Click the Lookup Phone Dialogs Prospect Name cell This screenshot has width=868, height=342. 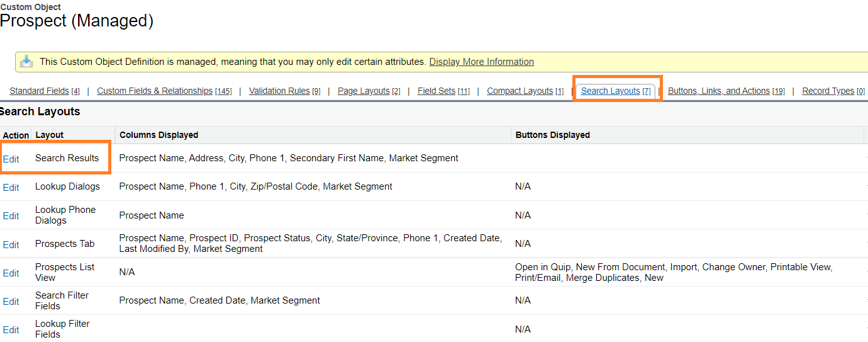[152, 215]
